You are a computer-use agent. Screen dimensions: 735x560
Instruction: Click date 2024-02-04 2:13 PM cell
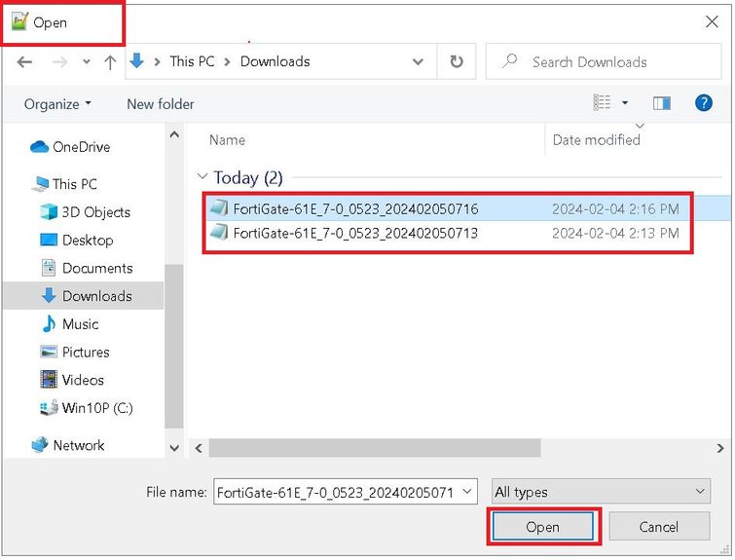click(x=615, y=233)
